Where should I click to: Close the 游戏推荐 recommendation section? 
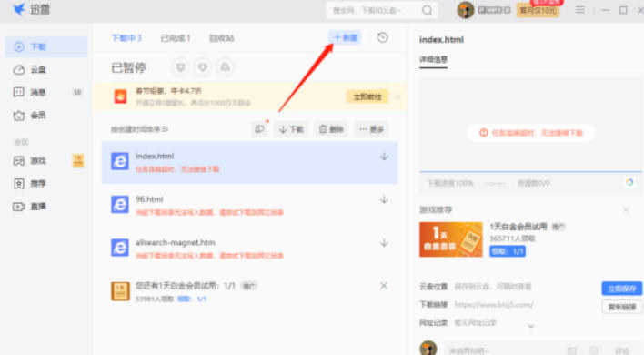(x=626, y=210)
